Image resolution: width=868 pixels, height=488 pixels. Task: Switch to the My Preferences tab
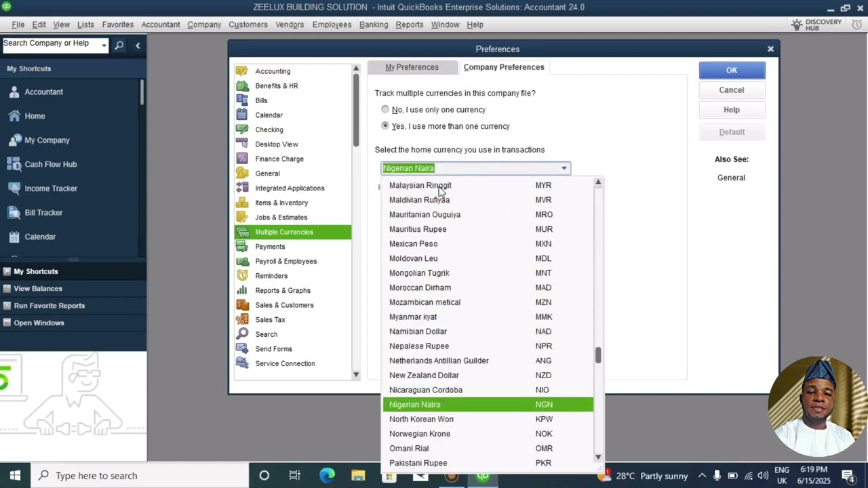click(412, 67)
